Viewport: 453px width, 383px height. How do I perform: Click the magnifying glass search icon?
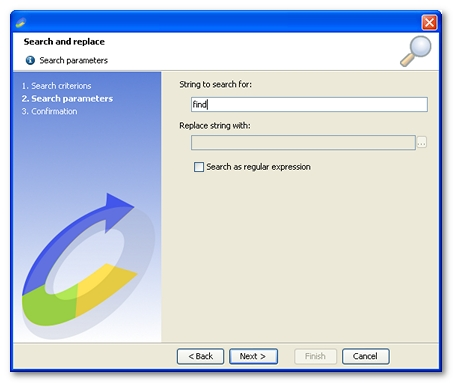415,51
